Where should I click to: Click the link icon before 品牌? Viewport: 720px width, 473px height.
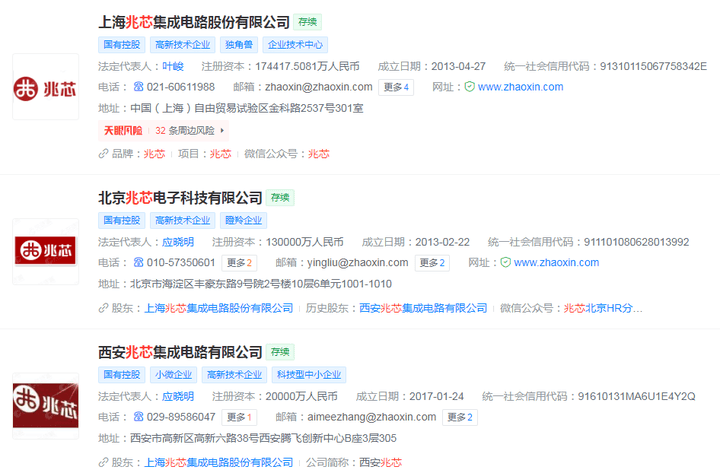pos(103,153)
